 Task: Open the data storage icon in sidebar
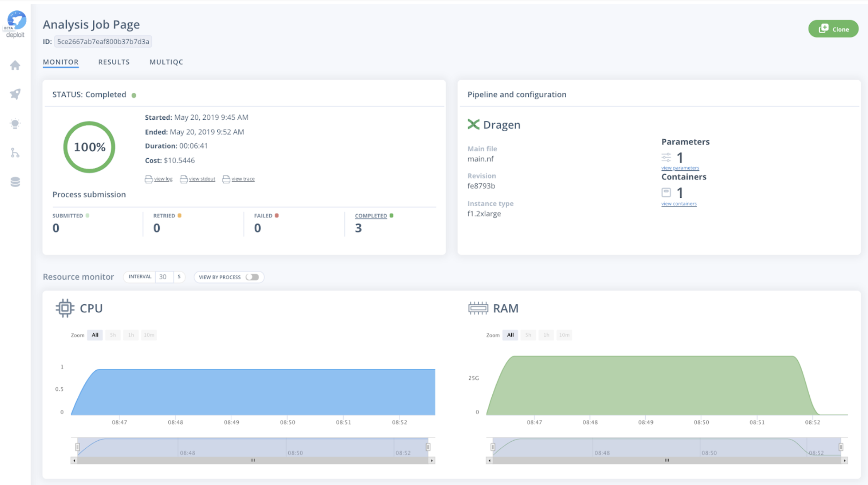pos(15,182)
